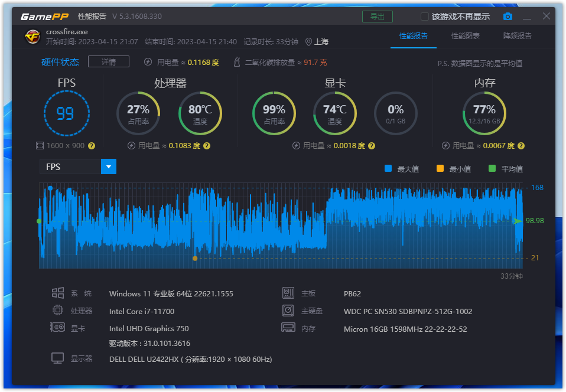Click the blue arrow of the FPS dropdown
The image size is (566, 392).
(109, 166)
